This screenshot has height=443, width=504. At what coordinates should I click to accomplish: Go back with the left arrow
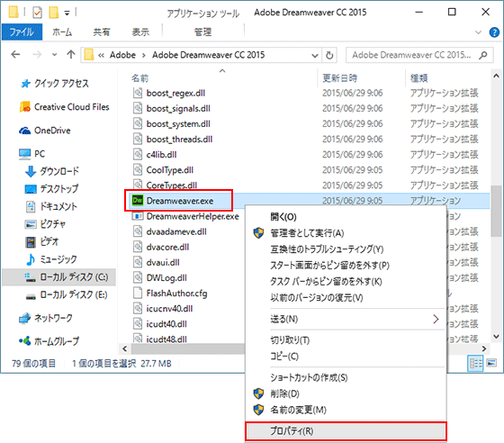[15, 55]
